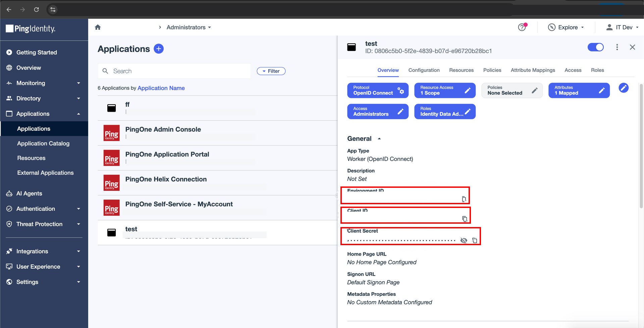Select the ff application row
This screenshot has height=328, width=644.
tap(217, 108)
